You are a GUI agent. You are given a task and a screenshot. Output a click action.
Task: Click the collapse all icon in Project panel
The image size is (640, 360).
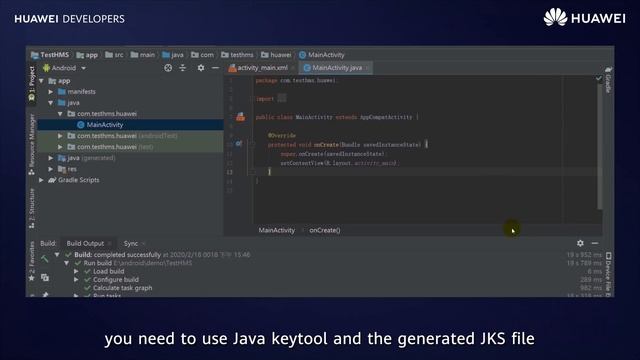[x=182, y=68]
